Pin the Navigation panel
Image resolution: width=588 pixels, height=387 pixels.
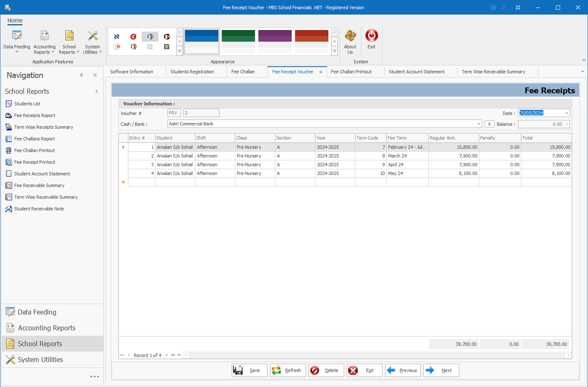[82, 75]
